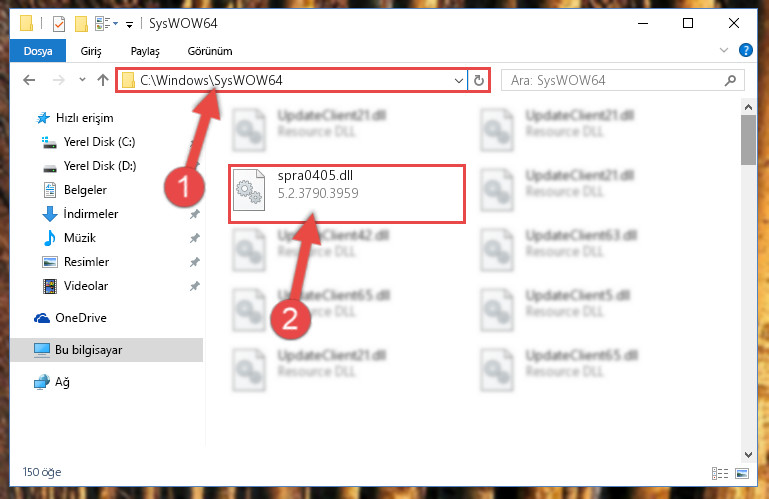Click the search magnifier icon
769x499 pixels.
pos(730,80)
